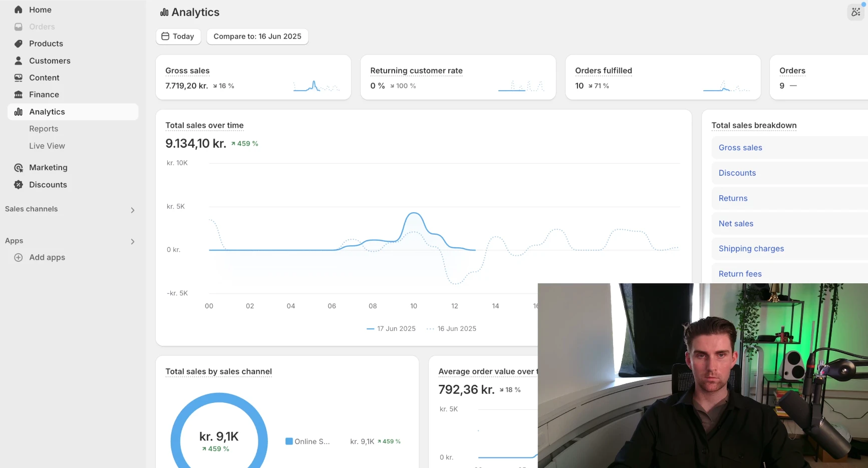Open the Today date range picker
This screenshot has height=468, width=868.
[x=178, y=37]
